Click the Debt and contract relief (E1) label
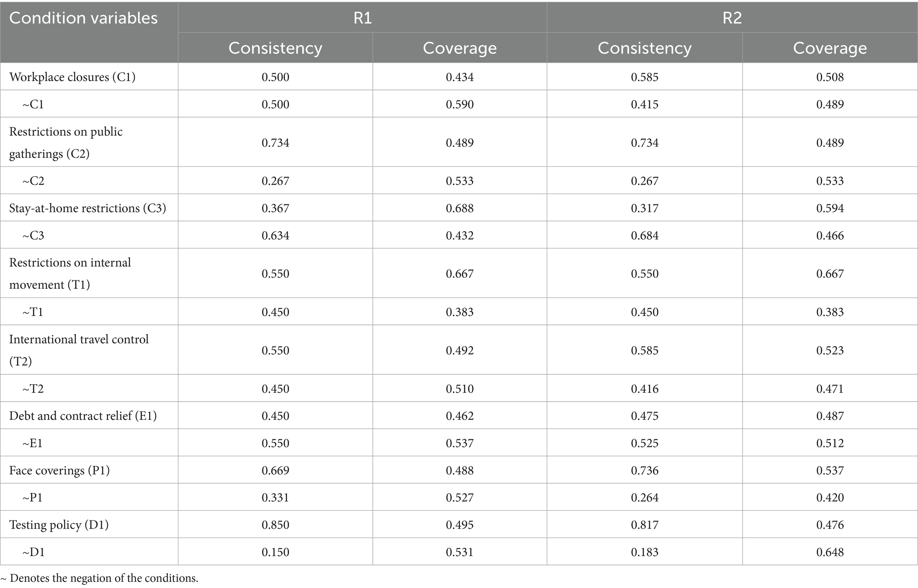 pyautogui.click(x=83, y=416)
